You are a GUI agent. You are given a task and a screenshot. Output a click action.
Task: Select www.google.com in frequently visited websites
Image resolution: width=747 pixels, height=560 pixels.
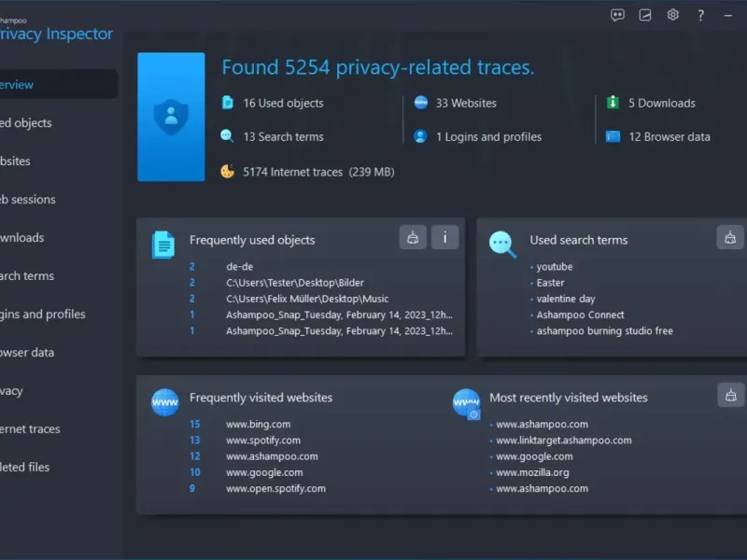264,472
